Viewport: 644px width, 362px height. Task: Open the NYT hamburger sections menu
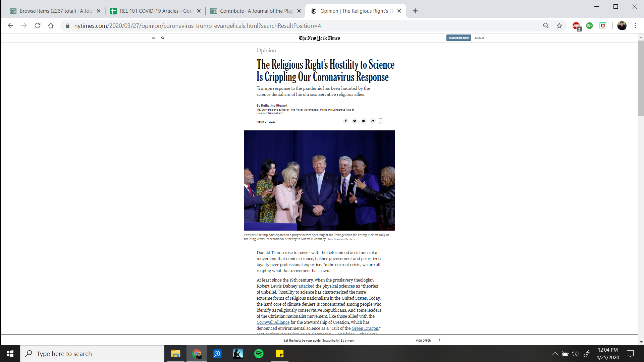pyautogui.click(x=154, y=38)
